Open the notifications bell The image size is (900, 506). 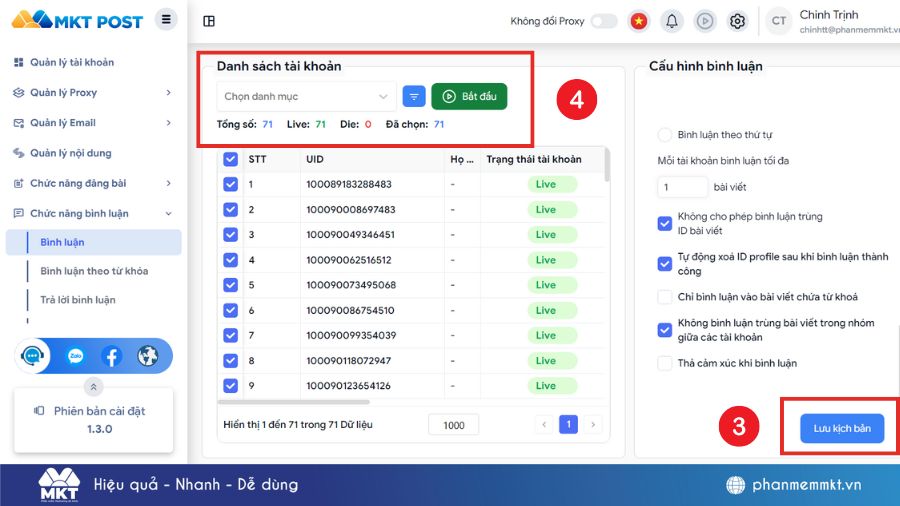pyautogui.click(x=672, y=21)
